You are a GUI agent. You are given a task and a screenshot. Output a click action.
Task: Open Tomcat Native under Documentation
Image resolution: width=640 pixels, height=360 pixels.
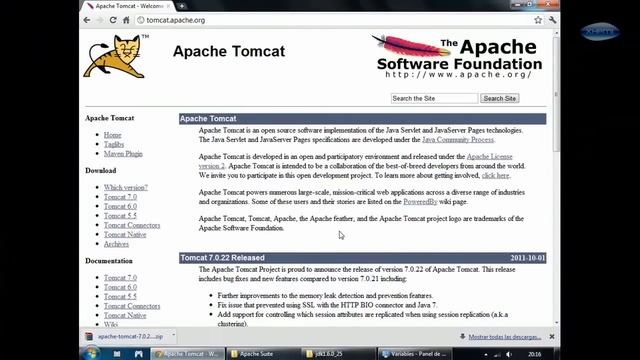124,315
